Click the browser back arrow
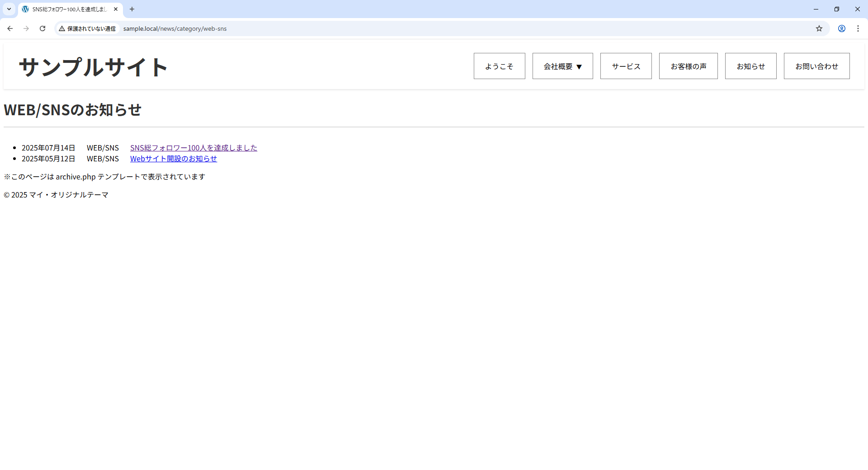 (10, 28)
